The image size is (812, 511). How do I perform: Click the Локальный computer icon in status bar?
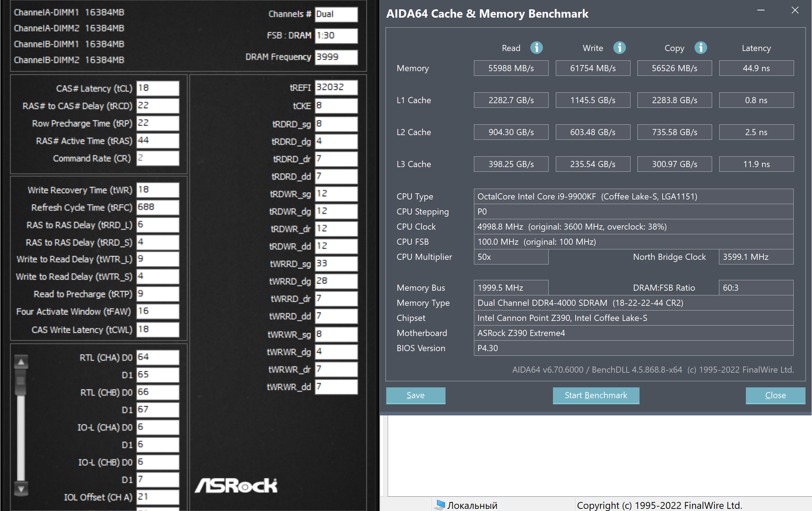coord(439,505)
